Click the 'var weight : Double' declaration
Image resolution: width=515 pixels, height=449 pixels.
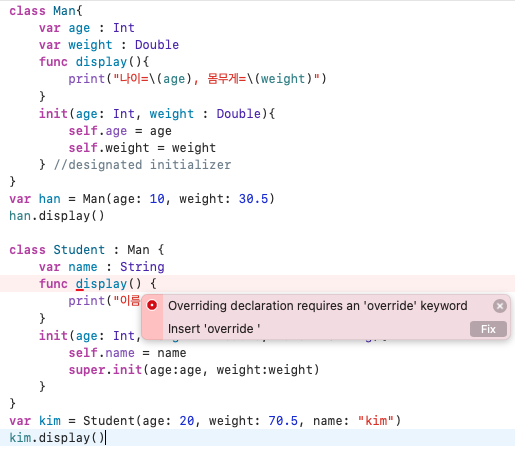(109, 45)
